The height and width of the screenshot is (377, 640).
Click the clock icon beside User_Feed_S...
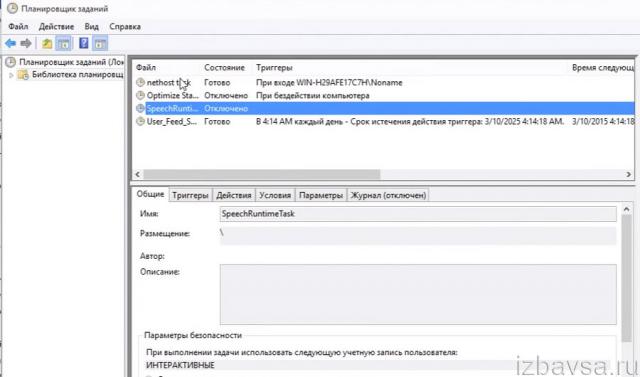pos(140,121)
